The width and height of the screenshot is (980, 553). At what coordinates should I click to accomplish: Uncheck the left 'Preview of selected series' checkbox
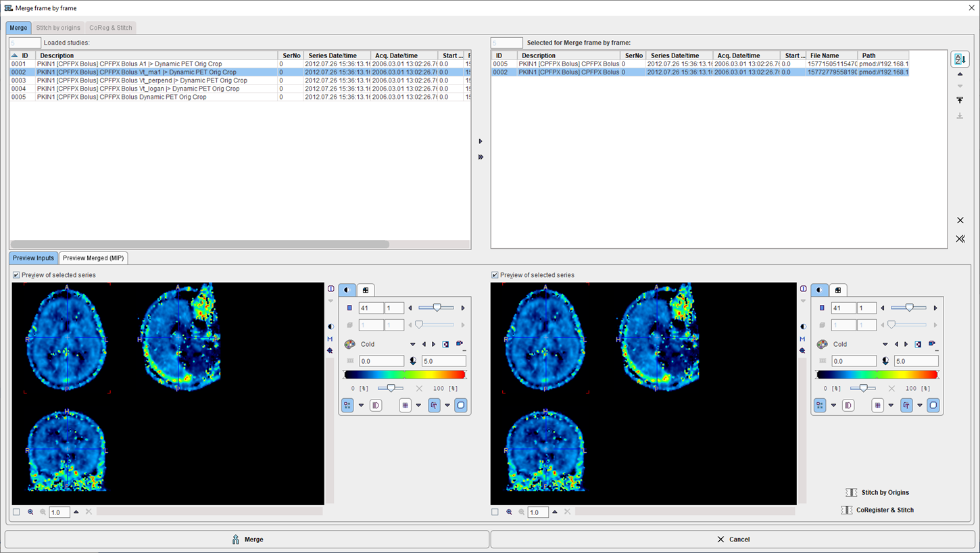click(16, 275)
